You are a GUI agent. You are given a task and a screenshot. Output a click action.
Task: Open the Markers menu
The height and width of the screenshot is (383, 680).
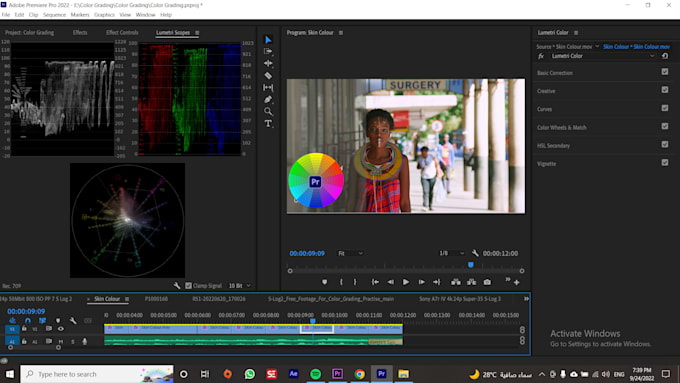(x=80, y=15)
